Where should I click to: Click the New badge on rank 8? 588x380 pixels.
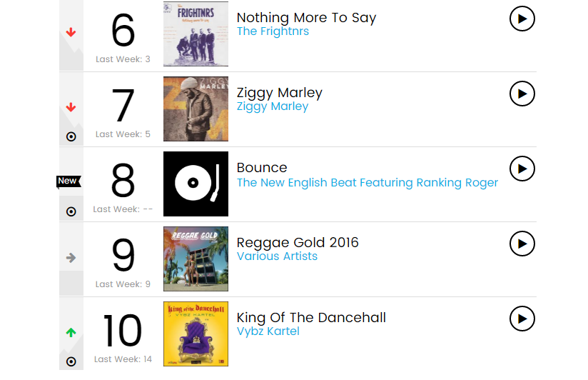[x=68, y=181]
